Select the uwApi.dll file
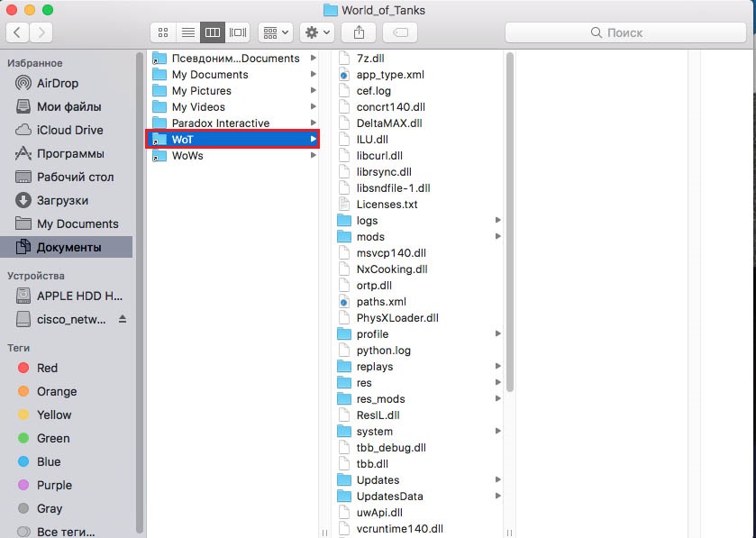Viewport: 756px width, 538px height. pyautogui.click(x=418, y=513)
